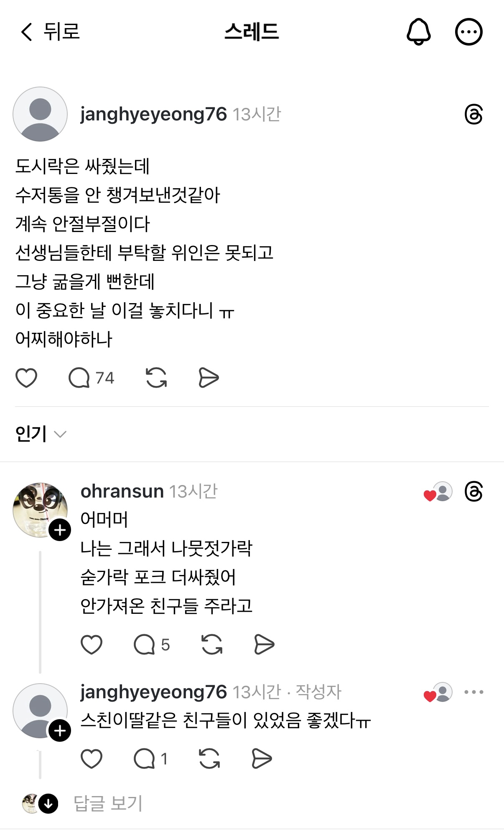Expand hidden replies with 답글 보기
Image resolution: width=504 pixels, height=835 pixels.
(x=108, y=803)
